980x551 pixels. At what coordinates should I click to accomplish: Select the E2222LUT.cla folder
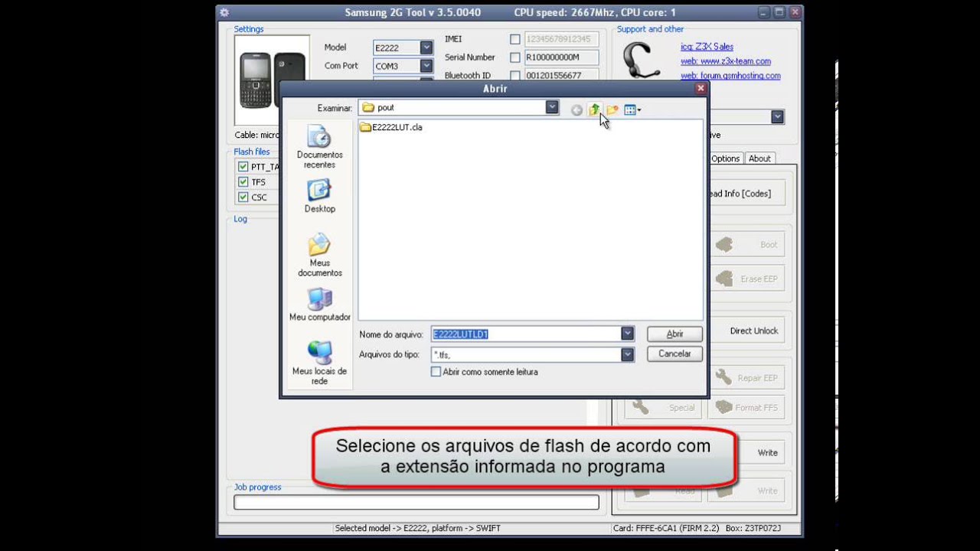[390, 127]
